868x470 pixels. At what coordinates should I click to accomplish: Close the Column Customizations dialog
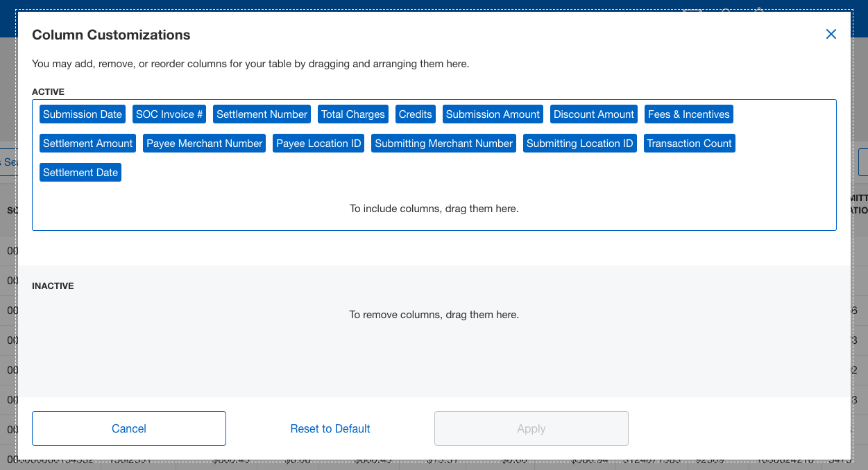coord(831,34)
